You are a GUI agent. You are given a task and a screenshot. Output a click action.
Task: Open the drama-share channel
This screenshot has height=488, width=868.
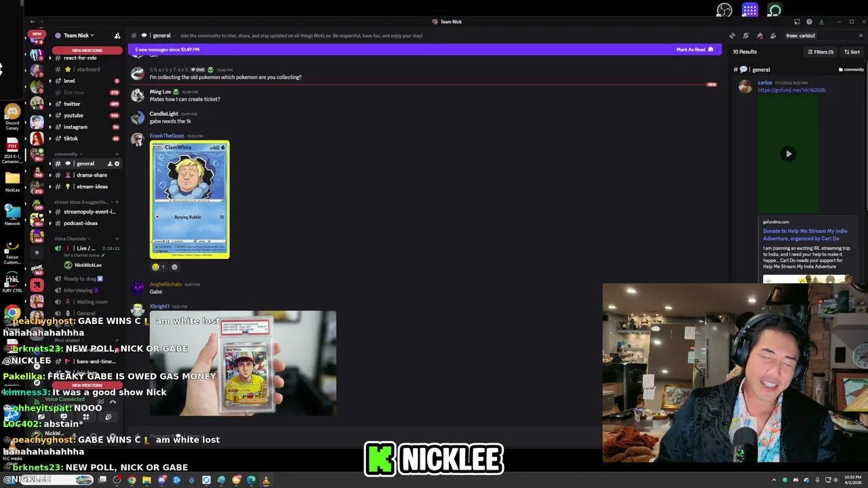coord(87,175)
